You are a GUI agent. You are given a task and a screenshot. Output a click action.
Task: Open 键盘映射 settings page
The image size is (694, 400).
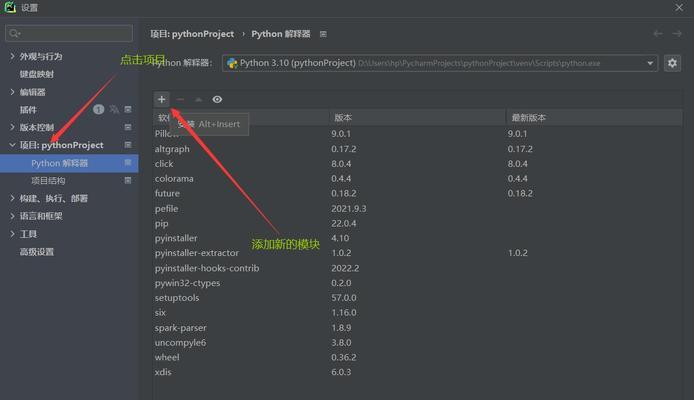click(36, 74)
